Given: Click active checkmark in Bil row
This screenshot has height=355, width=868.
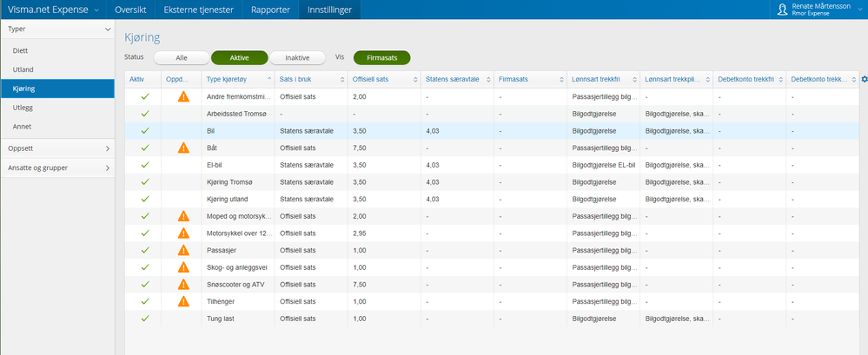Looking at the screenshot, I should (x=145, y=131).
